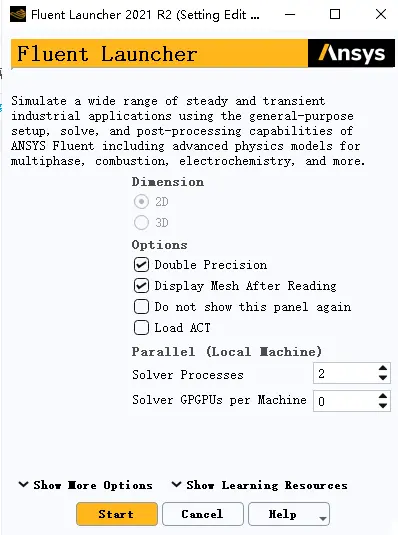Uncheck Display Mesh After Reading
Image resolution: width=398 pixels, height=535 pixels.
click(x=141, y=286)
